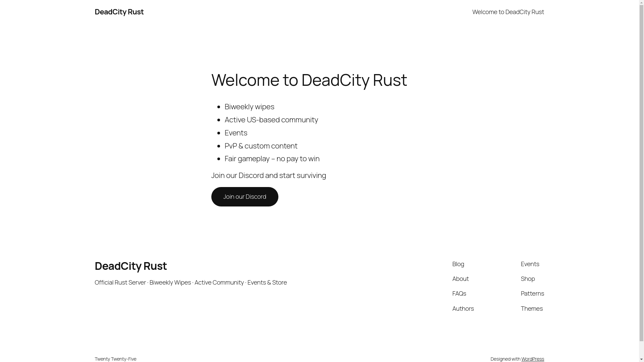This screenshot has height=362, width=644.
Task: Open the FAQs footer link
Action: pyautogui.click(x=459, y=293)
